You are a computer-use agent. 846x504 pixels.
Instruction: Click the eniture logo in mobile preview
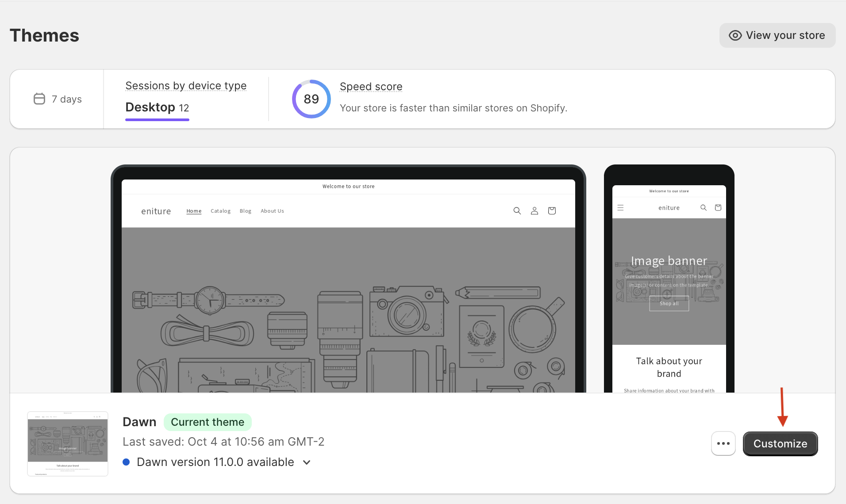click(x=669, y=208)
